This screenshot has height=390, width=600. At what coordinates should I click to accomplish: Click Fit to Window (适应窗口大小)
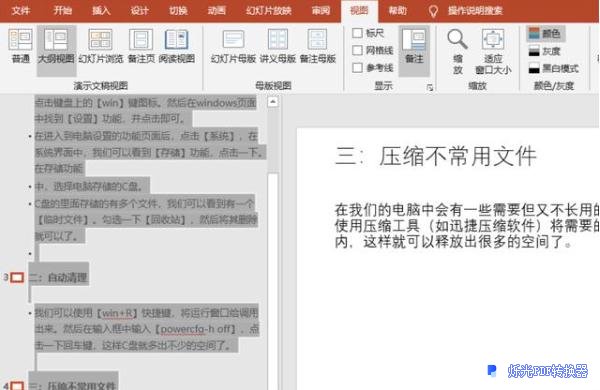493,52
